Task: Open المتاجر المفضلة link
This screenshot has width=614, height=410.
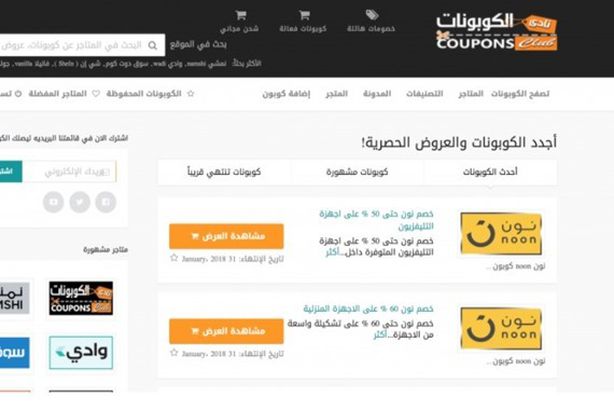Action: (x=58, y=94)
